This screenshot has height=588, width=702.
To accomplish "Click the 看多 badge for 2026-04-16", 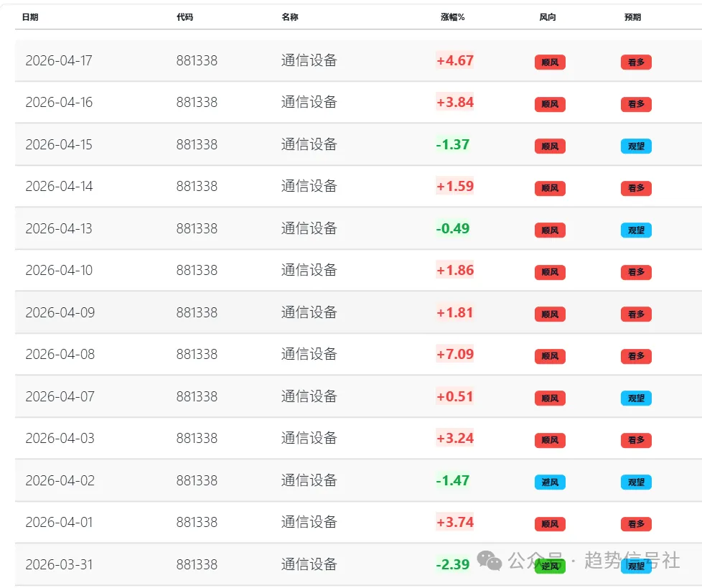I will [636, 105].
